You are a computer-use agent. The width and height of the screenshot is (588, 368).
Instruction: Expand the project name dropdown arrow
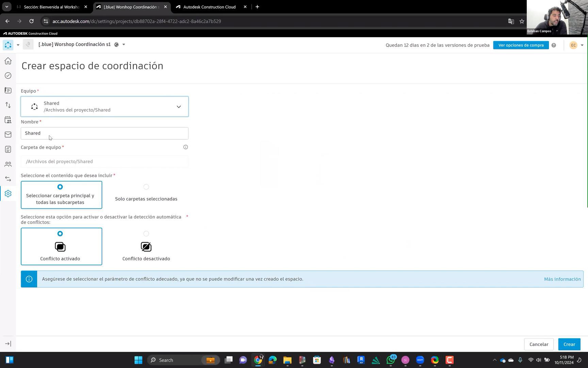click(124, 45)
